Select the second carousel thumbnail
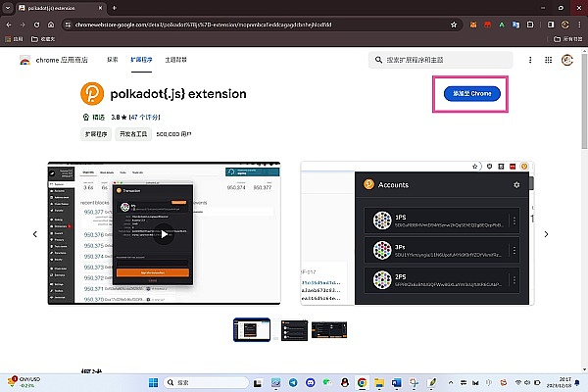 [x=293, y=330]
